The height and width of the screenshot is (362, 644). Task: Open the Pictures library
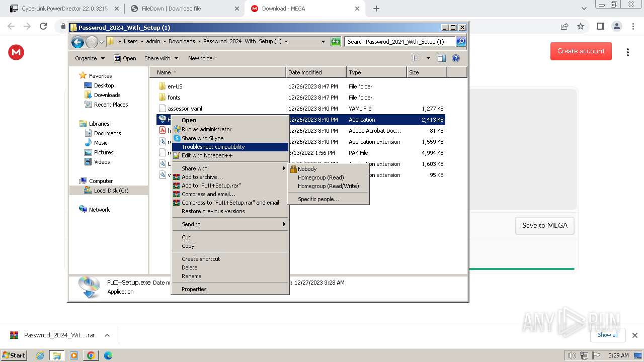(x=104, y=152)
